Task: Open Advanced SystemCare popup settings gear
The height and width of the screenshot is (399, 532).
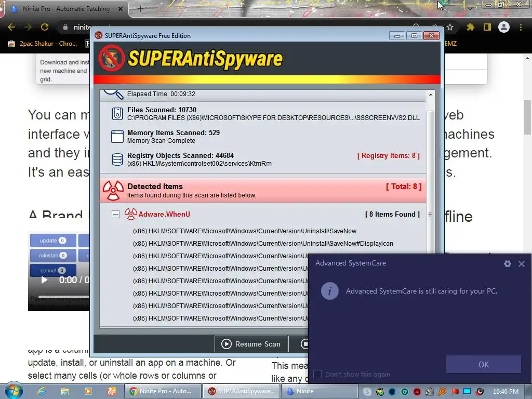Action: tap(507, 263)
